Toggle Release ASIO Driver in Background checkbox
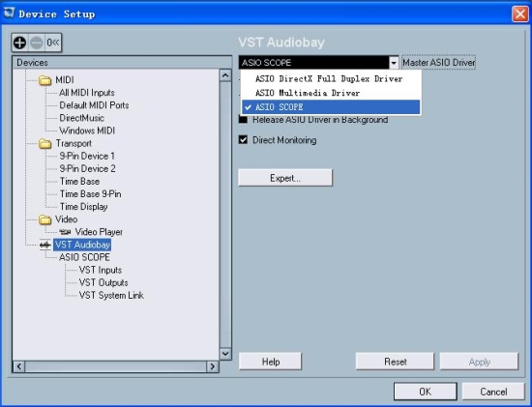532x407 pixels. point(243,119)
